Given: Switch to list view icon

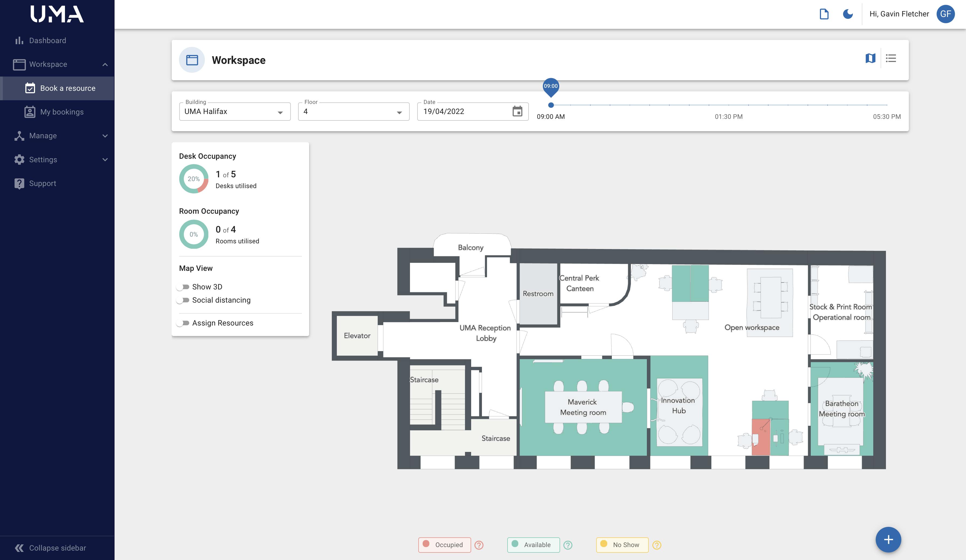Looking at the screenshot, I should click(891, 58).
